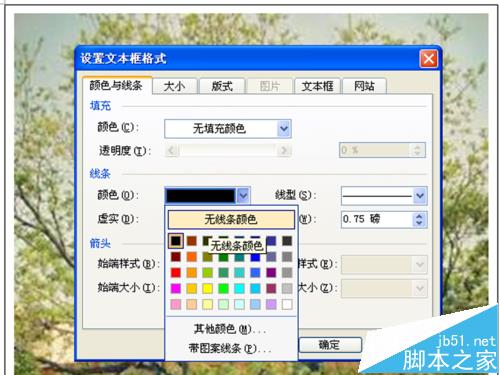Switch to the 版式 tab

pos(222,86)
